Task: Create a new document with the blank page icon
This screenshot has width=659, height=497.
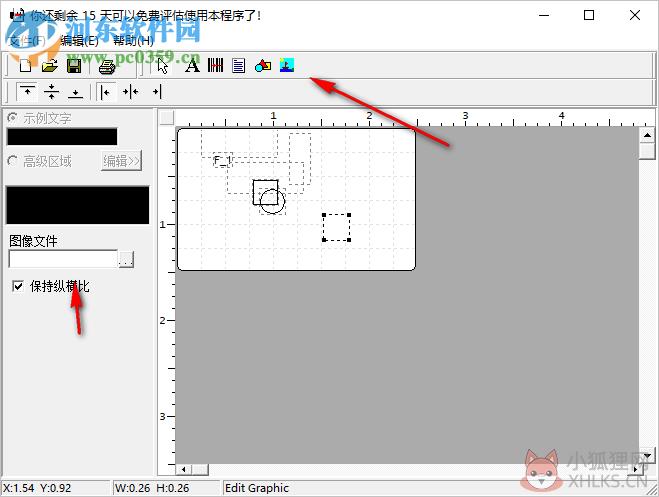Action: coord(26,66)
